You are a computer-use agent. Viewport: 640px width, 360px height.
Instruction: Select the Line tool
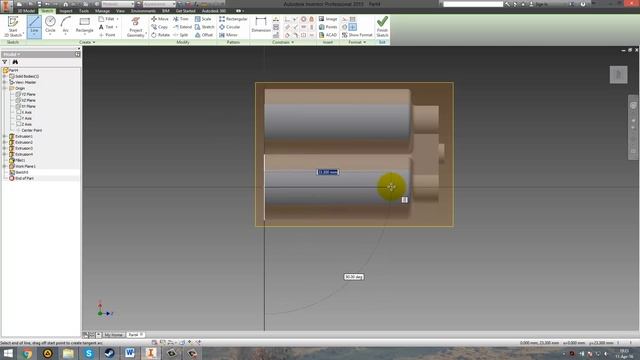coord(34,26)
